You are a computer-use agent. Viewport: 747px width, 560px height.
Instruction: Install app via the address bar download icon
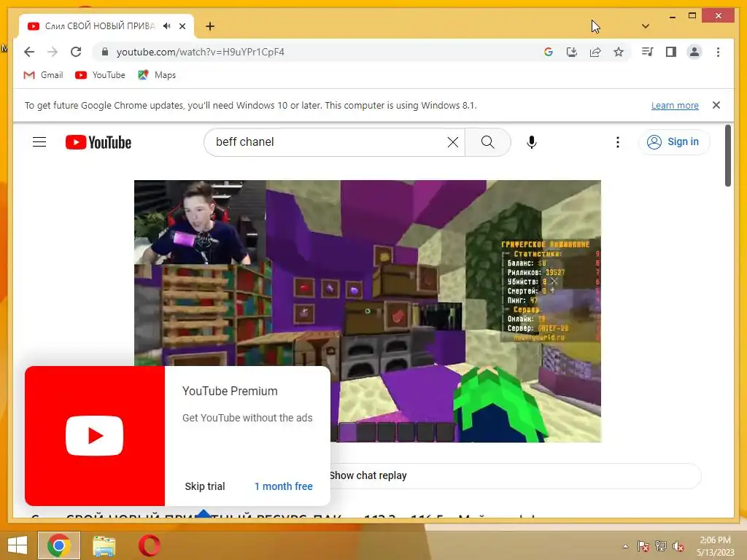click(572, 52)
